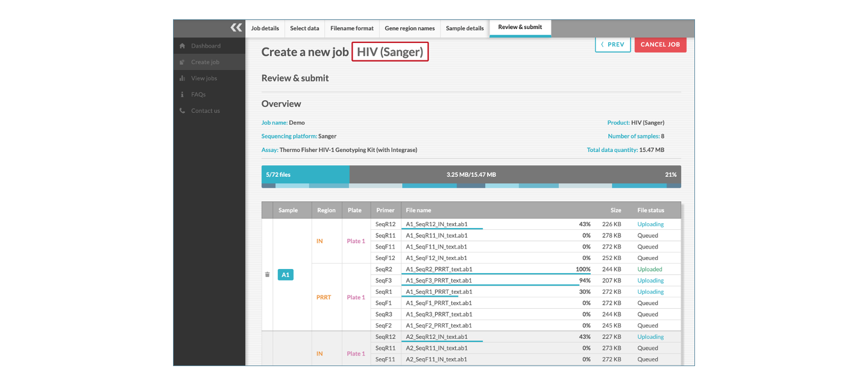Select file A1_SeqF12_IN_text.ab1
The image size is (868, 386).
(436, 258)
